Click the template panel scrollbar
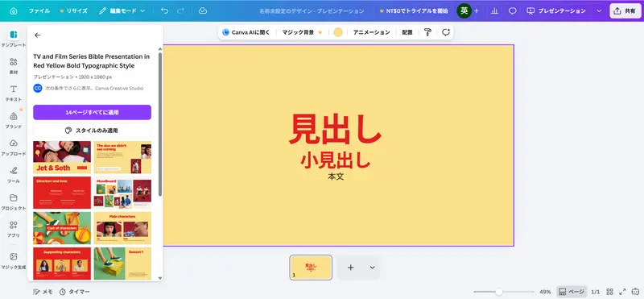Image resolution: width=644 pixels, height=299 pixels. [160, 123]
